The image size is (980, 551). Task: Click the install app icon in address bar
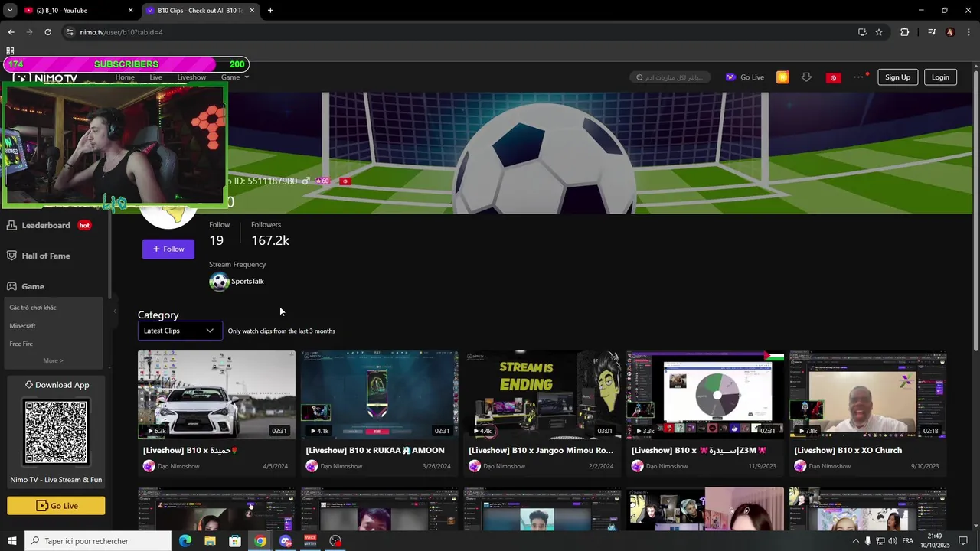click(x=862, y=32)
